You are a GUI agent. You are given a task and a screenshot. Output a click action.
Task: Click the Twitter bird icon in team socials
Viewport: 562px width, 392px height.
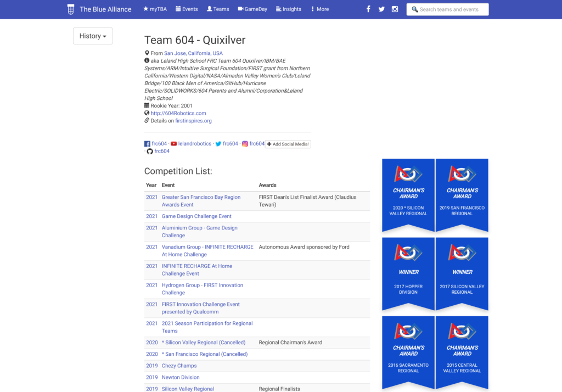click(218, 144)
